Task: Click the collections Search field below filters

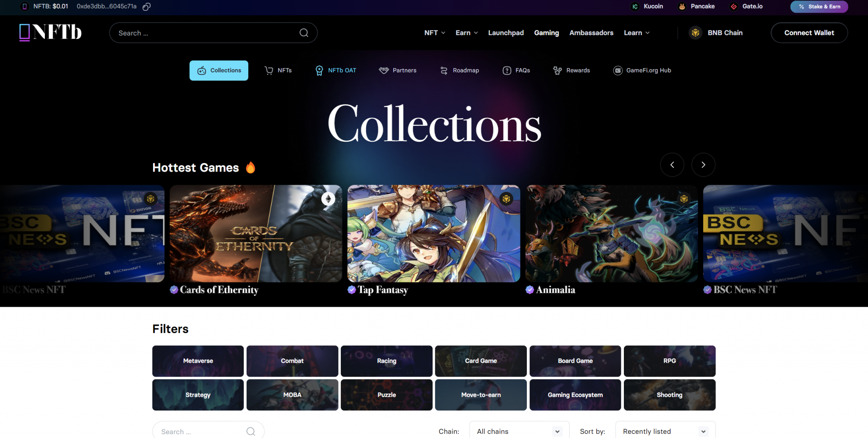Action: pyautogui.click(x=208, y=431)
